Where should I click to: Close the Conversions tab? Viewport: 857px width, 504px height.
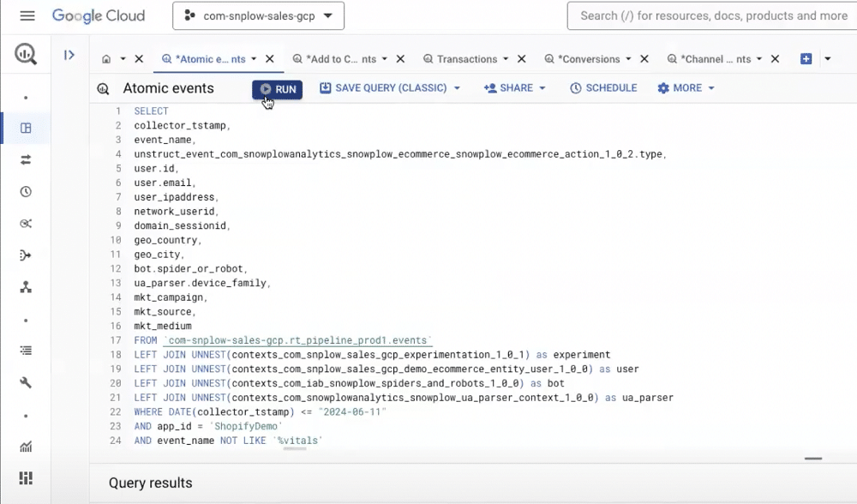[x=644, y=59]
